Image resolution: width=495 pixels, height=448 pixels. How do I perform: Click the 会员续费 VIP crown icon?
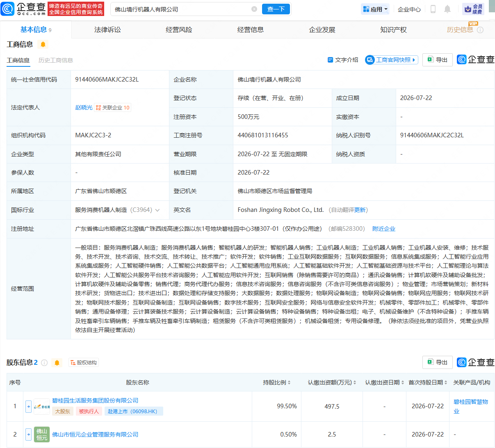[473, 9]
